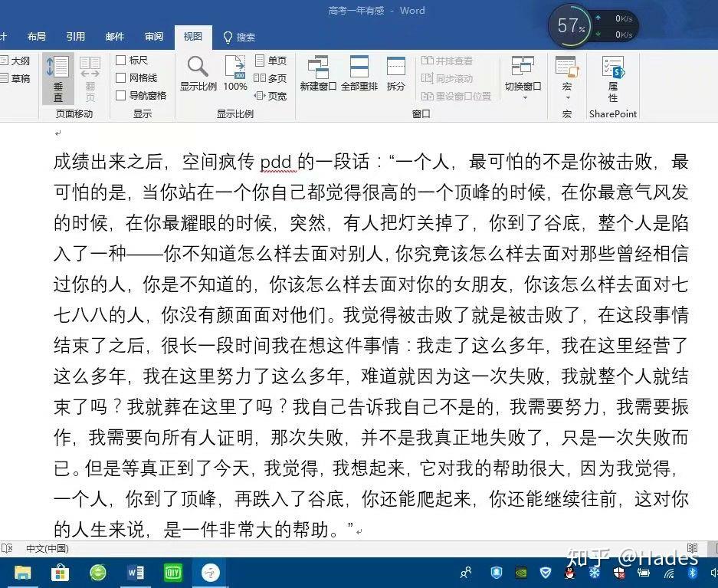Click 中文(中国) language in status bar
This screenshot has height=588, width=718.
coord(48,549)
